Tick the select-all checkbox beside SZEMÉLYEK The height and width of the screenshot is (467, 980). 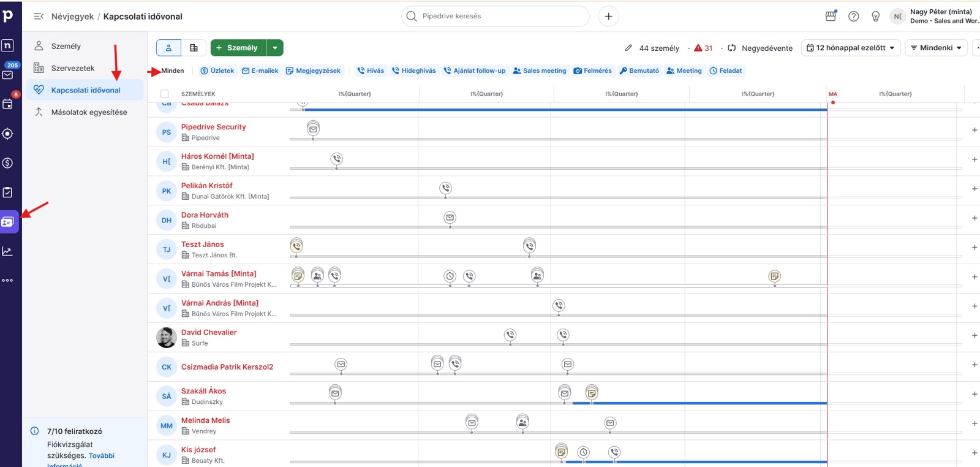(164, 94)
